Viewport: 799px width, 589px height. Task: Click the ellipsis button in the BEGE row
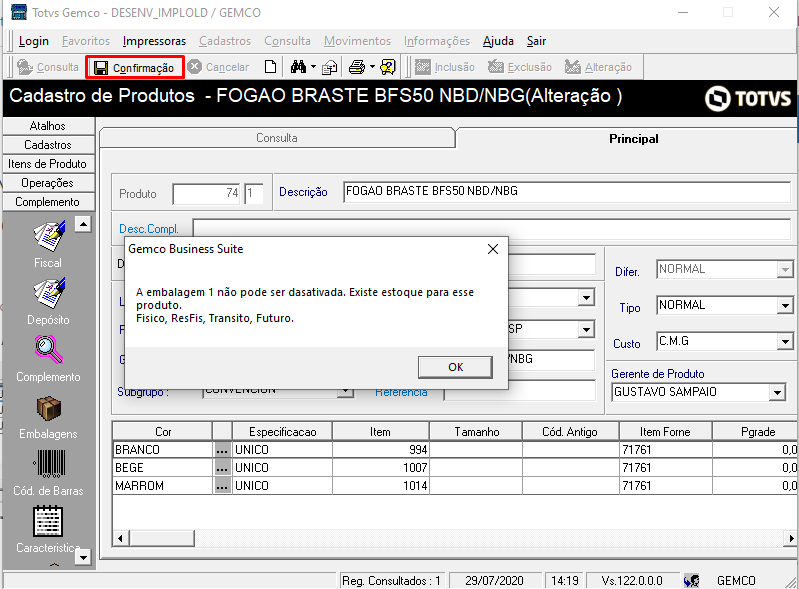click(x=222, y=468)
